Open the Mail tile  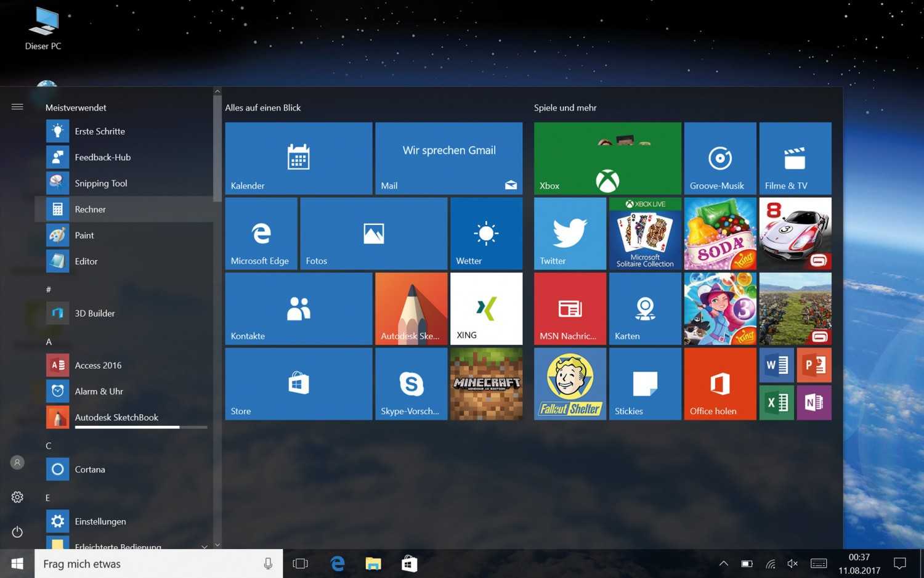449,158
